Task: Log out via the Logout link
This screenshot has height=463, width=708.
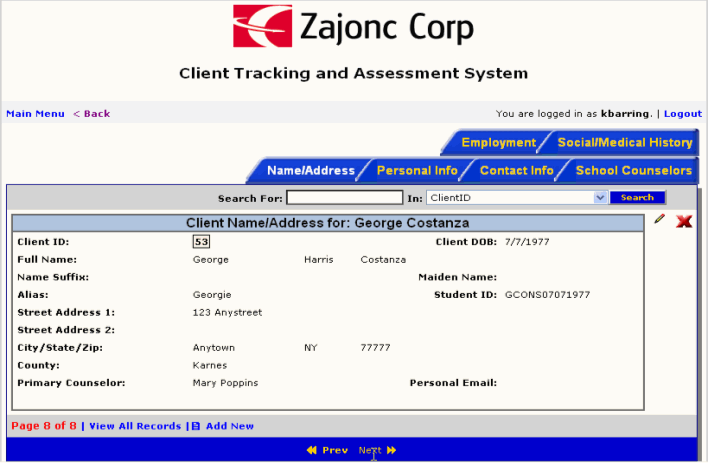Action: point(683,114)
